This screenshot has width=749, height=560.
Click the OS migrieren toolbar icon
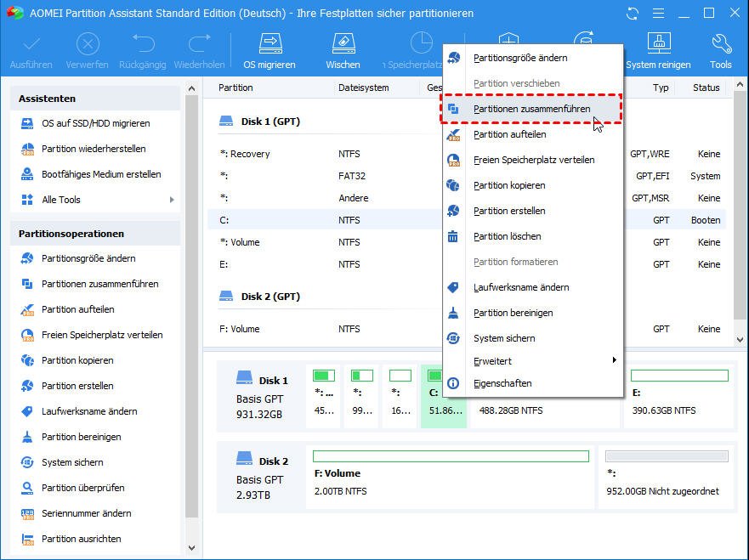(270, 44)
